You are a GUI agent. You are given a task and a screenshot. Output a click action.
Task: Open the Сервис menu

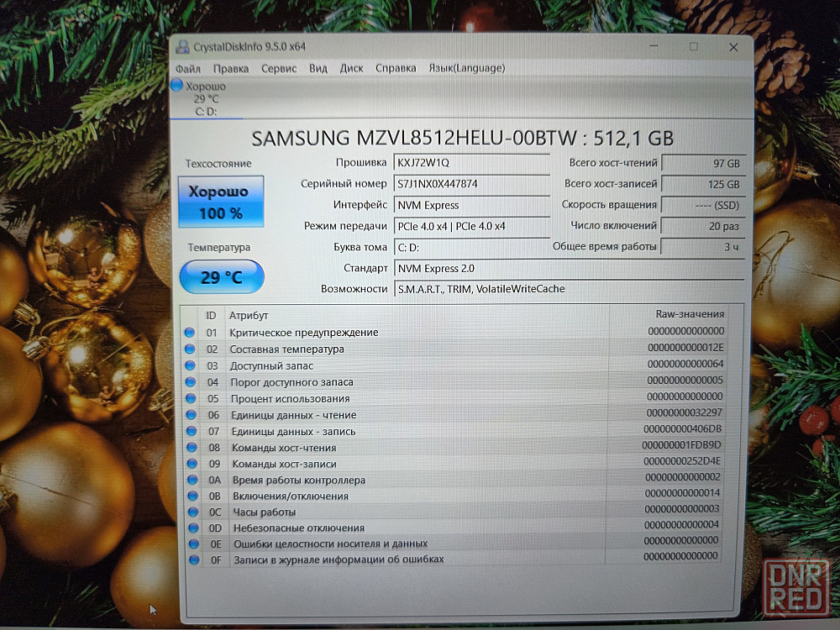(x=279, y=69)
